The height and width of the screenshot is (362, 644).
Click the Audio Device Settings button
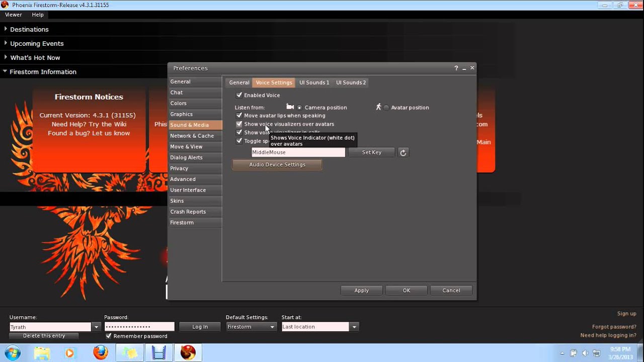tap(277, 164)
